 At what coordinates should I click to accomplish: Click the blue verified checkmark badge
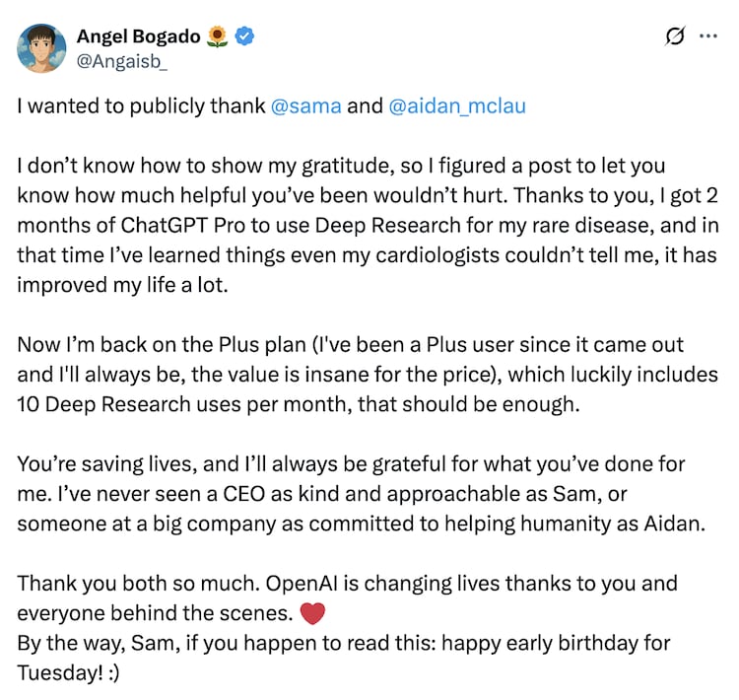pyautogui.click(x=245, y=36)
